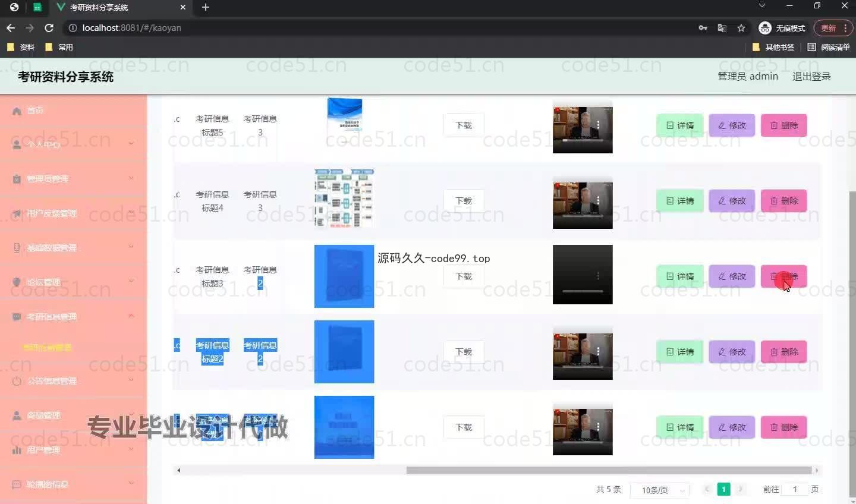The width and height of the screenshot is (856, 504).
Task: Click 修改 for the 标题2 row
Action: pyautogui.click(x=732, y=352)
